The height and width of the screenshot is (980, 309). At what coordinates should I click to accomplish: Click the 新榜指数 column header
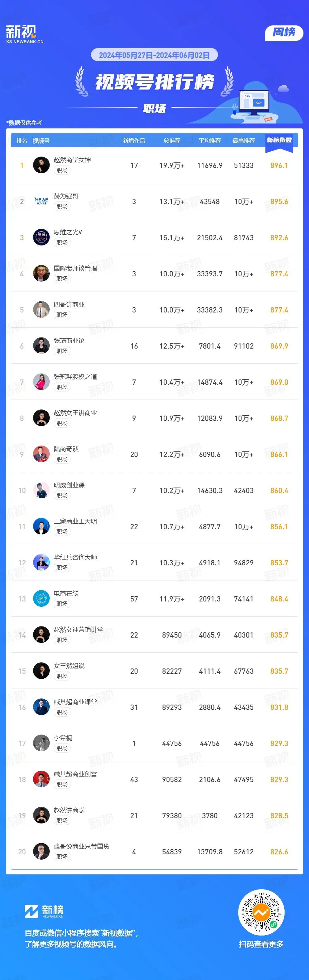point(279,140)
